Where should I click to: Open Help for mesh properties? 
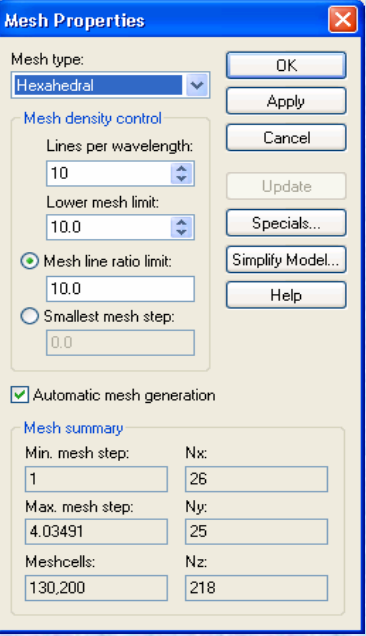[286, 295]
